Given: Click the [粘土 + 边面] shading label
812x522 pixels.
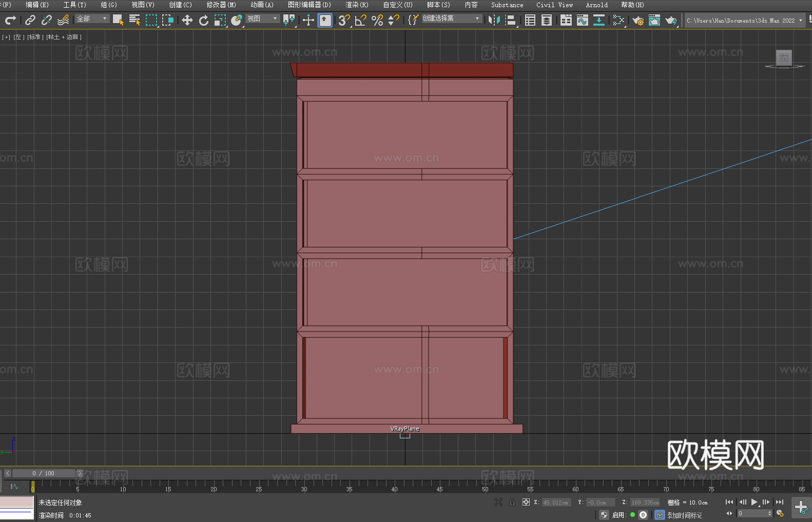Looking at the screenshot, I should 64,37.
